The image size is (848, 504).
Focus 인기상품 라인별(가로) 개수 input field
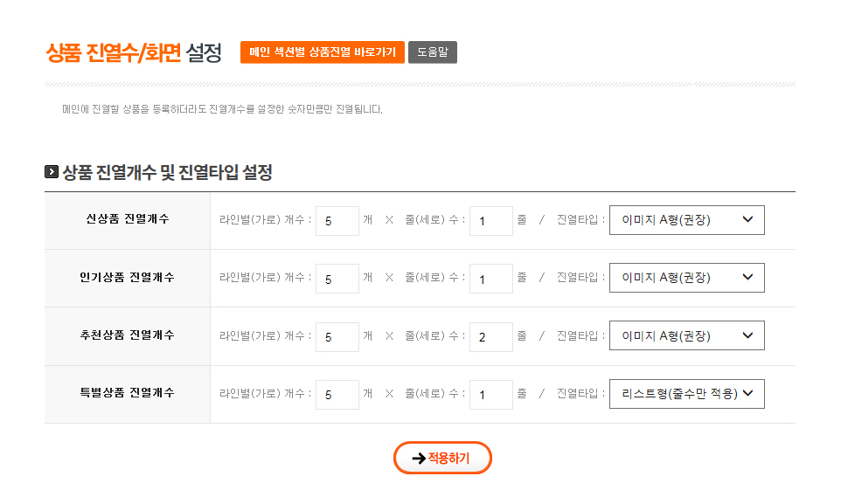[337, 279]
